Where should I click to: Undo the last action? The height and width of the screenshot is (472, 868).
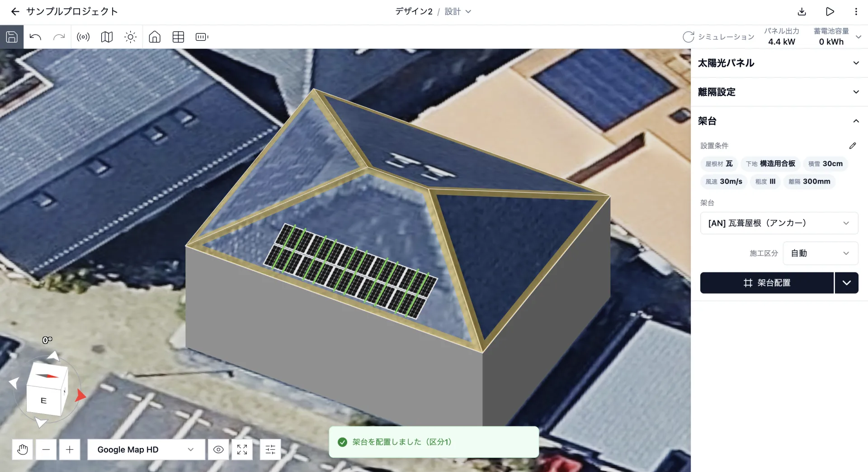click(35, 37)
